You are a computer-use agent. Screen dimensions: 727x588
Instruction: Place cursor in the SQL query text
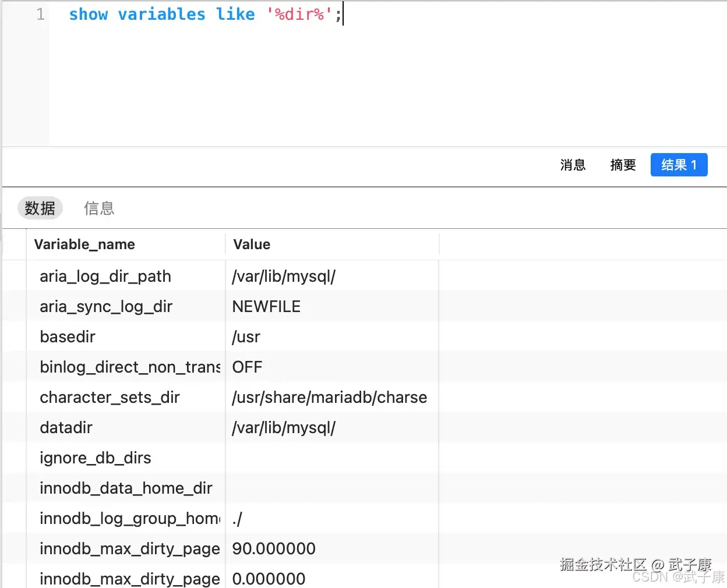point(204,14)
